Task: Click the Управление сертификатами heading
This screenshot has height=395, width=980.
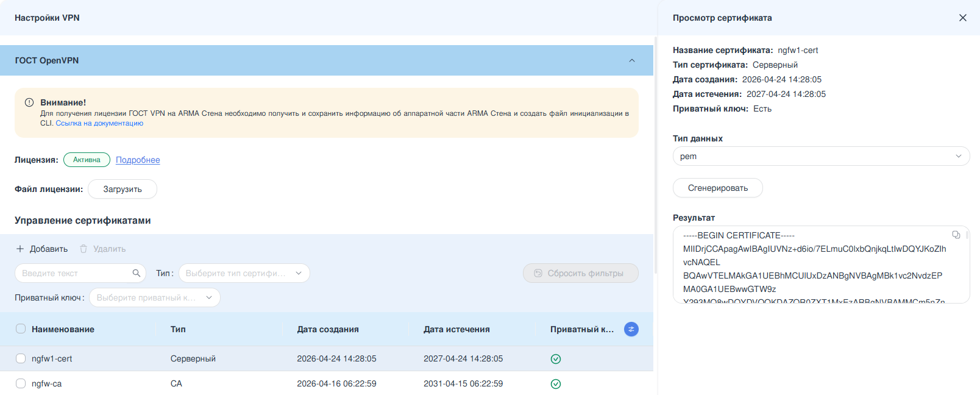Action: point(83,220)
